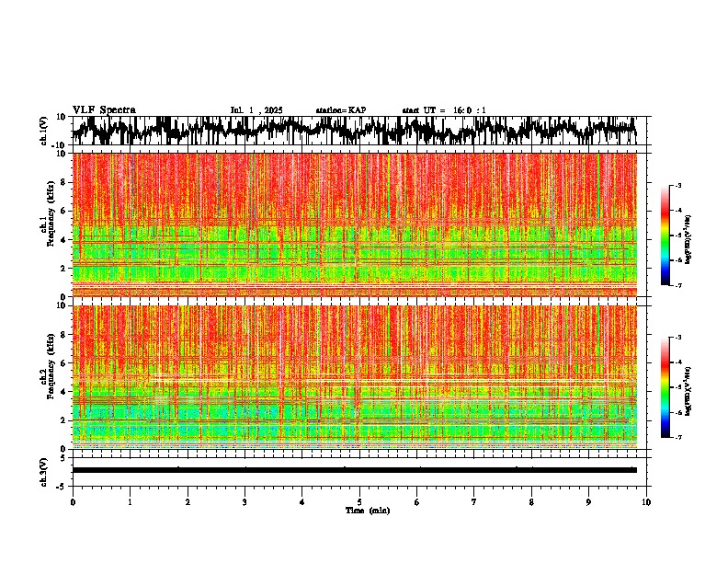Click the ch.2 spectrogram color scale bar

point(665,387)
